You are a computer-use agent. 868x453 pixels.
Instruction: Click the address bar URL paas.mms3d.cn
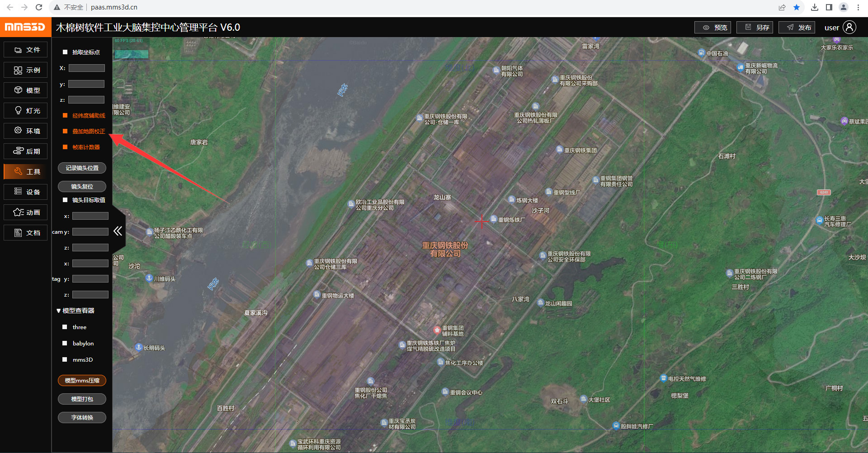click(x=114, y=7)
